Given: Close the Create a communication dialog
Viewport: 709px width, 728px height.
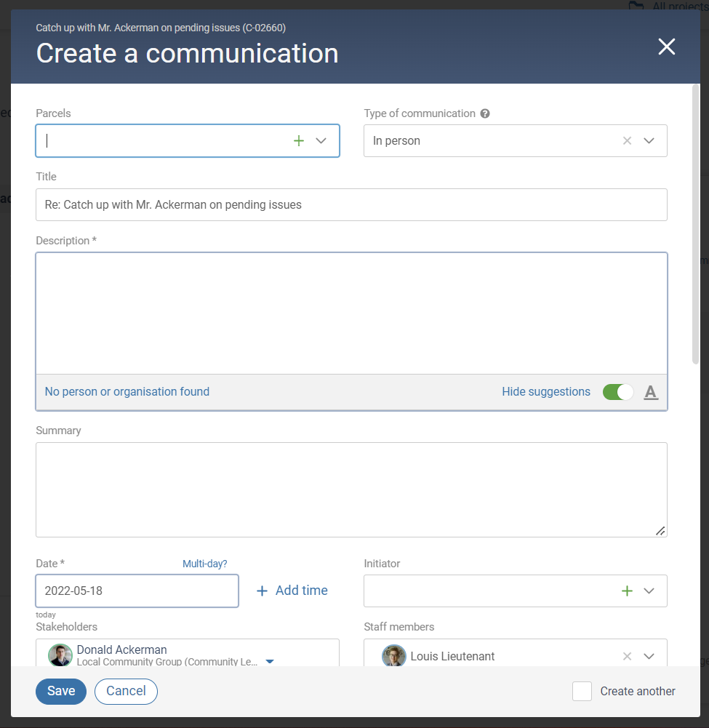Looking at the screenshot, I should [666, 47].
